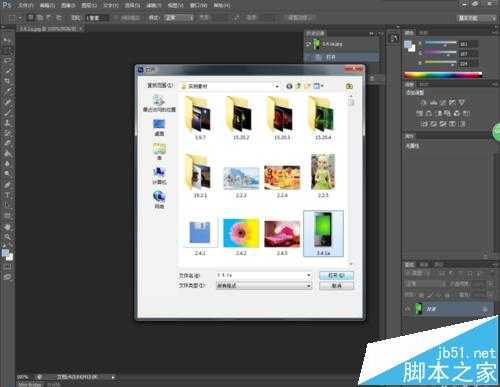Select the Pen tool
The image size is (500, 387).
click(7, 185)
